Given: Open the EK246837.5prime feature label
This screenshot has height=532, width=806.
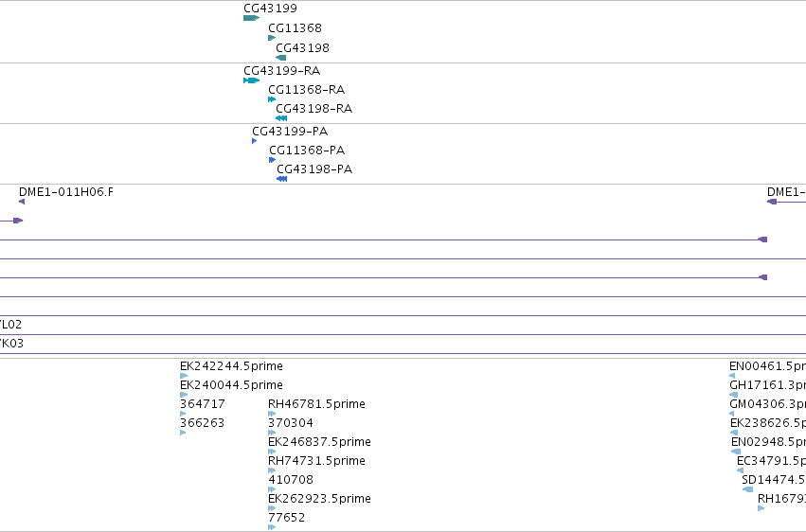Looking at the screenshot, I should pyautogui.click(x=319, y=442).
